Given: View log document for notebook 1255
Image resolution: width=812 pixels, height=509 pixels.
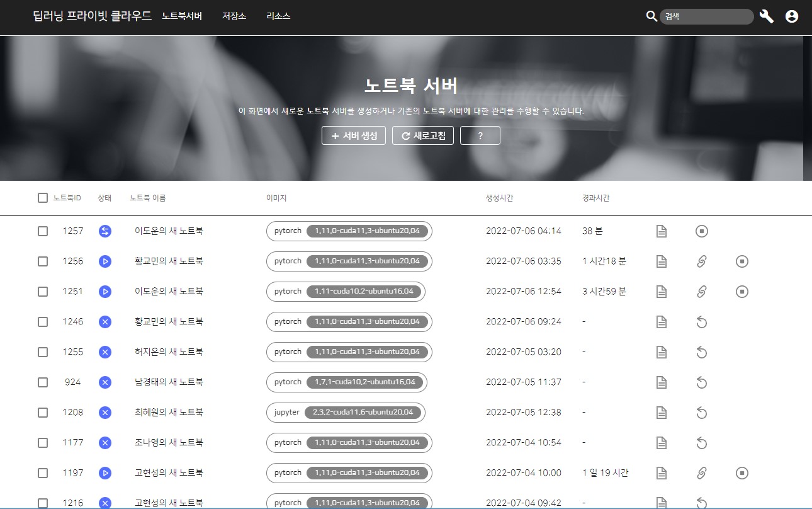Looking at the screenshot, I should click(662, 352).
